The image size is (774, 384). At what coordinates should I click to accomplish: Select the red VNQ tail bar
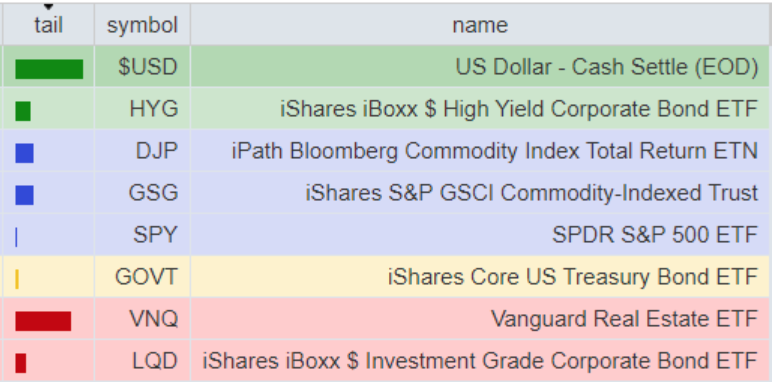(43, 321)
